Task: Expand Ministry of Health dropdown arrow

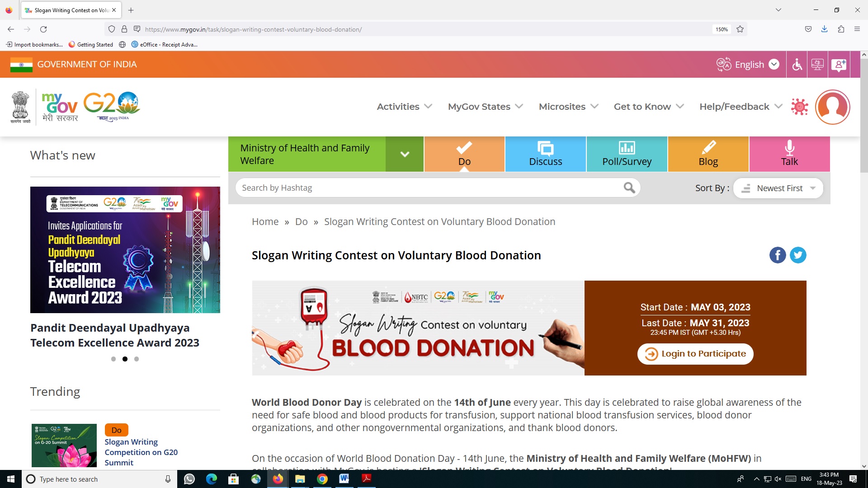Action: [405, 154]
